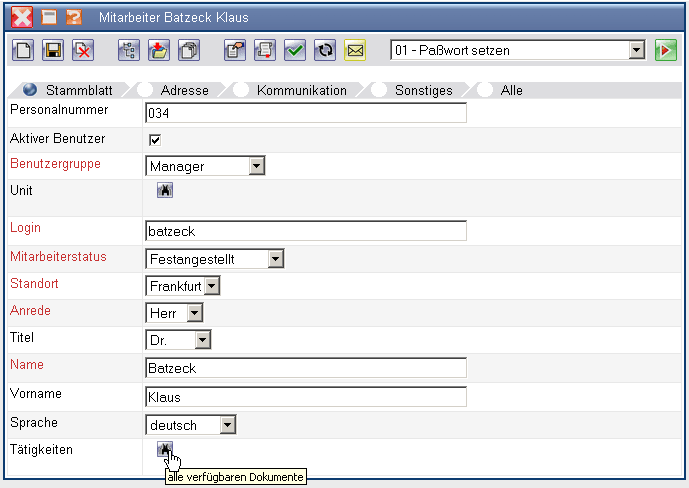Click the new document icon in toolbar
The height and width of the screenshot is (488, 689).
click(24, 50)
